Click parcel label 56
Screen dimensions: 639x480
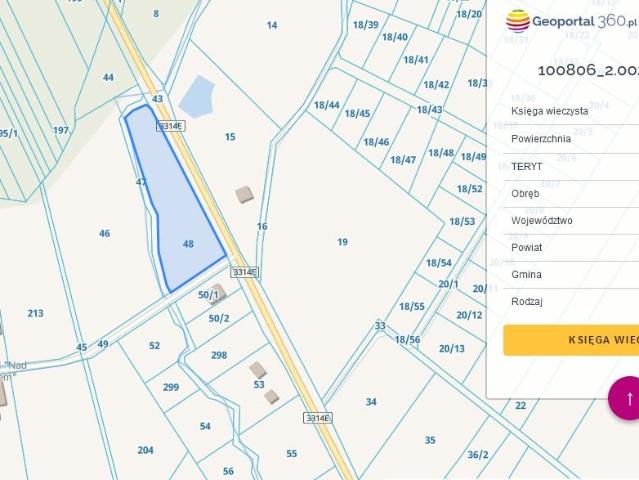228,471
